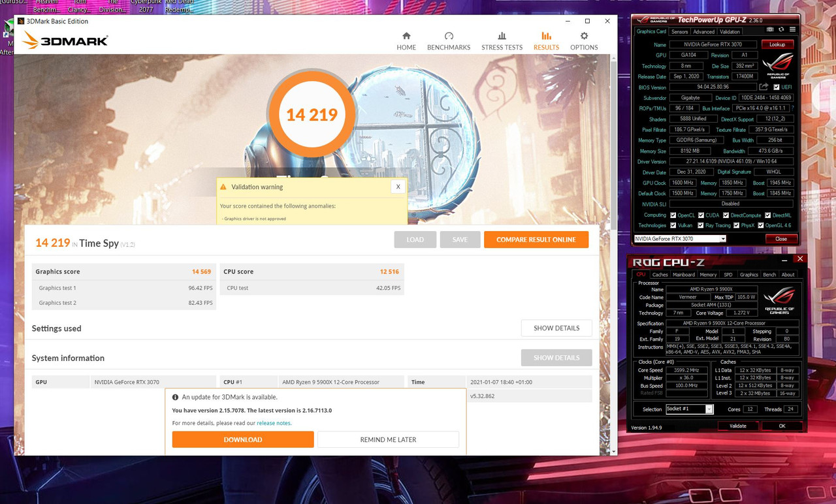The height and width of the screenshot is (504, 836).
Task: Open the GPU-Z hamburger menu
Action: click(x=792, y=29)
